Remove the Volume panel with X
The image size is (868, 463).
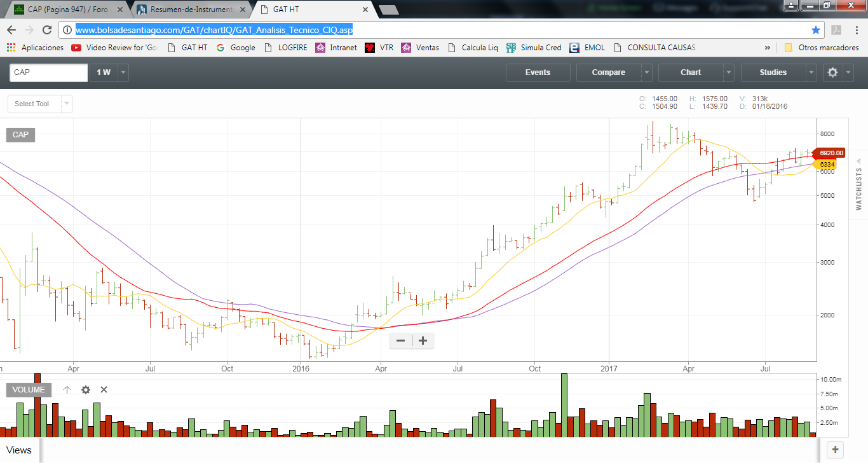pos(104,390)
